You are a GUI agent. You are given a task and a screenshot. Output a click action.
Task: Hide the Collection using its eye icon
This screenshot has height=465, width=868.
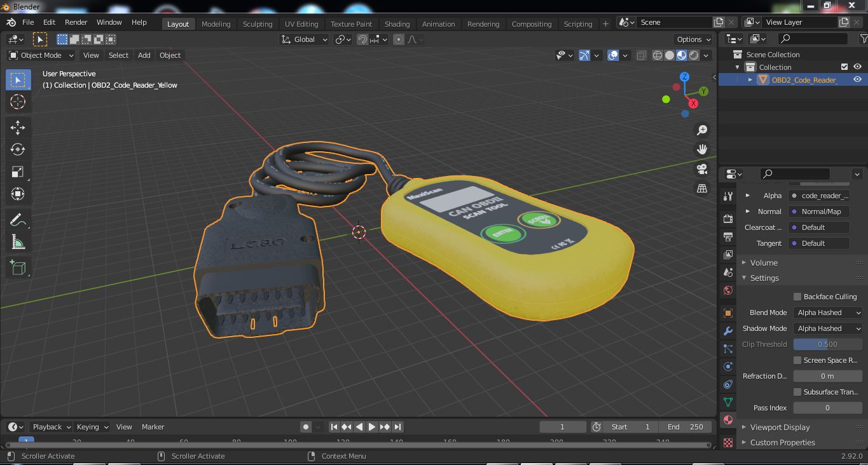[857, 67]
